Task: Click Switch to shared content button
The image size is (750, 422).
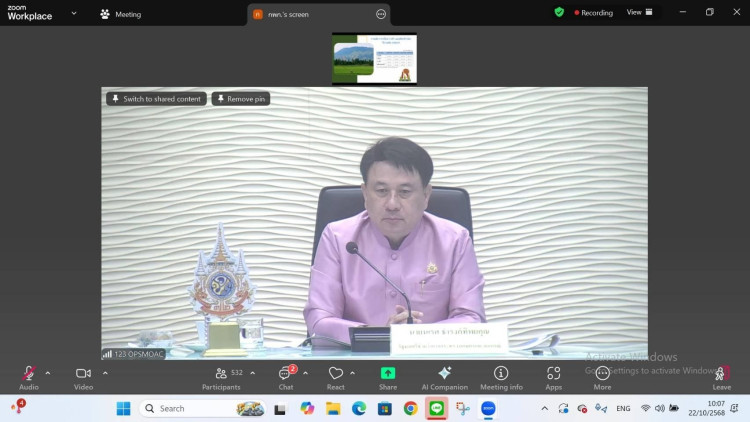Action: click(156, 99)
